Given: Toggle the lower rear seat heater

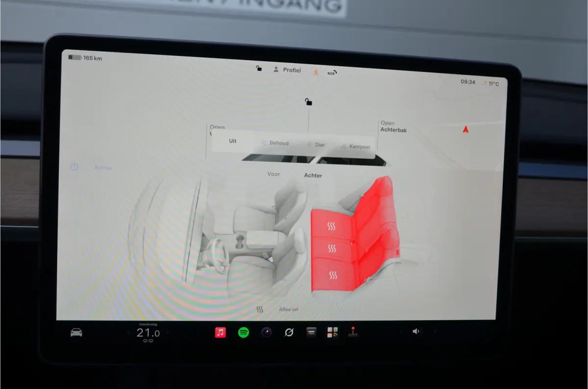Looking at the screenshot, I should point(333,275).
